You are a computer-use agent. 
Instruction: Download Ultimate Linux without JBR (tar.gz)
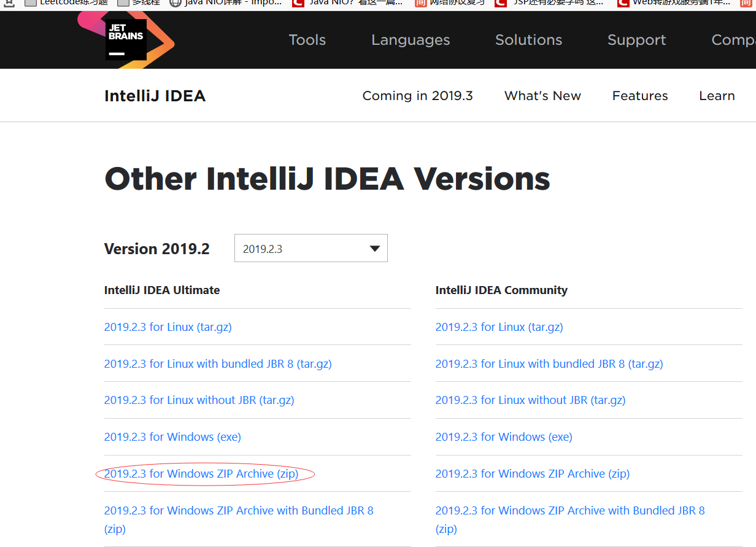[x=199, y=400]
